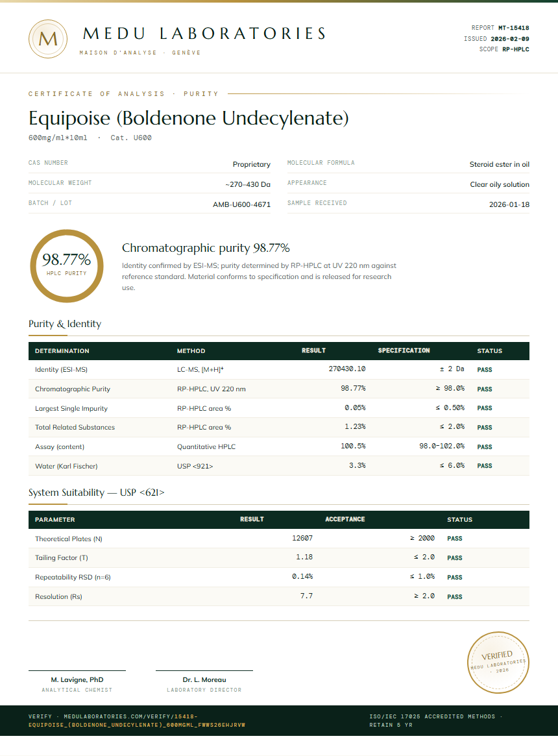Image resolution: width=558 pixels, height=756 pixels.
Task: Select the tailing factor result 1.18
Action: click(x=304, y=557)
